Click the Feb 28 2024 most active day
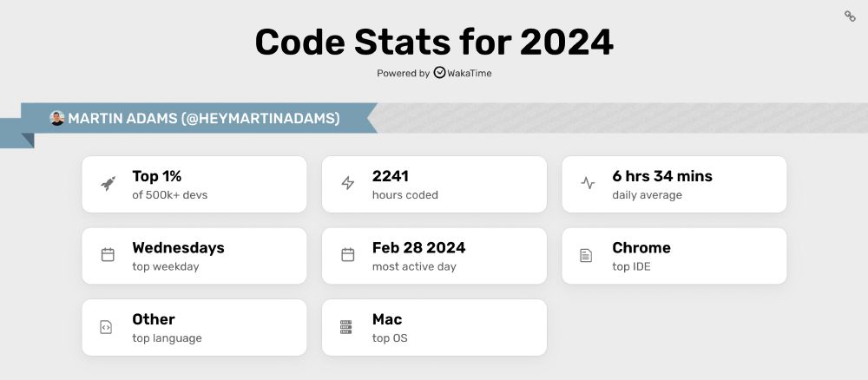 [418, 247]
